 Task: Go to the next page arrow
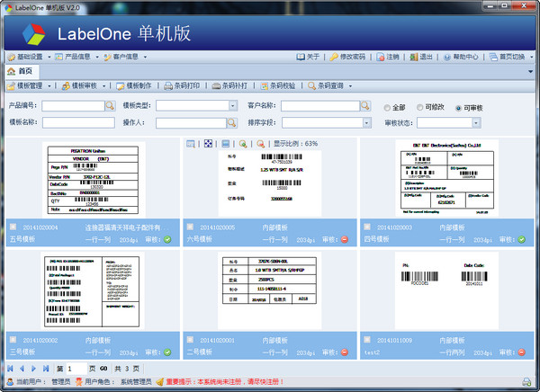(x=33, y=369)
